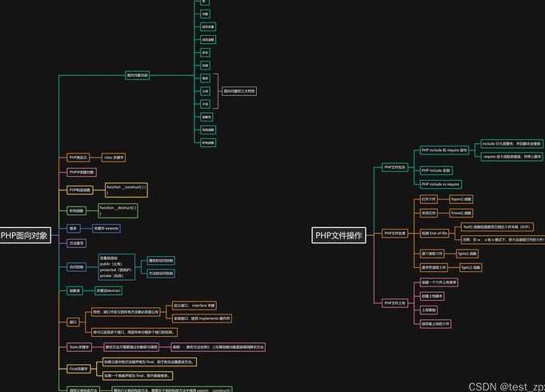Click the 关键字 extends node
Viewport: 545px width, 392px height.
[106, 228]
